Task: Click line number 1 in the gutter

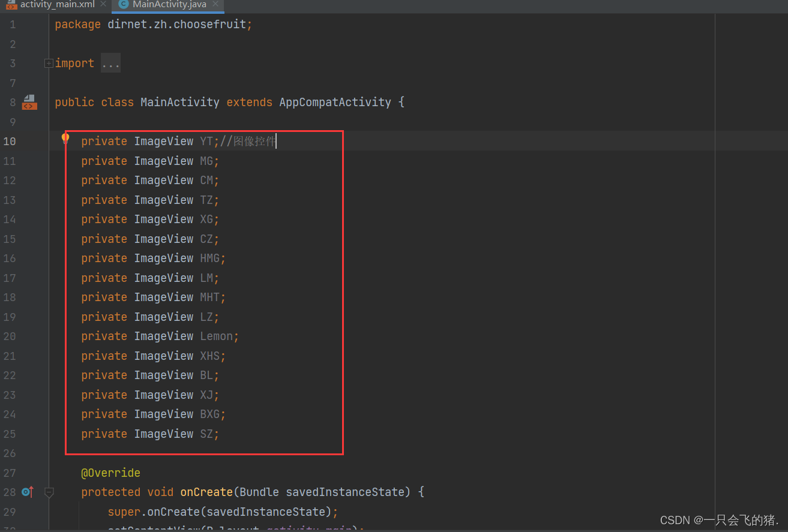Action: 13,25
